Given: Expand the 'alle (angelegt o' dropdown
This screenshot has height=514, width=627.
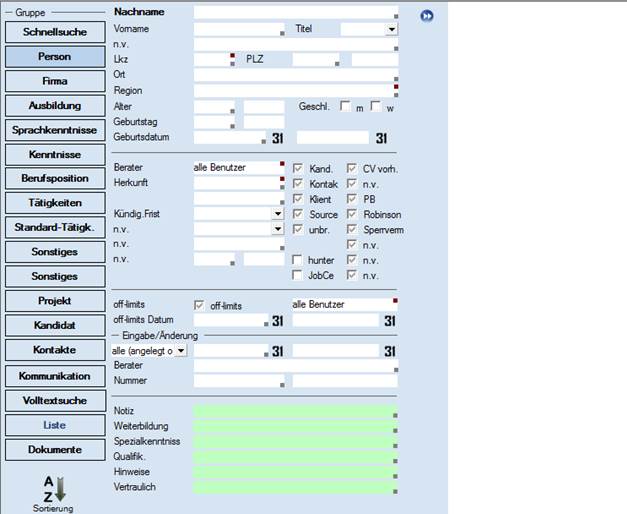Looking at the screenshot, I should [181, 352].
